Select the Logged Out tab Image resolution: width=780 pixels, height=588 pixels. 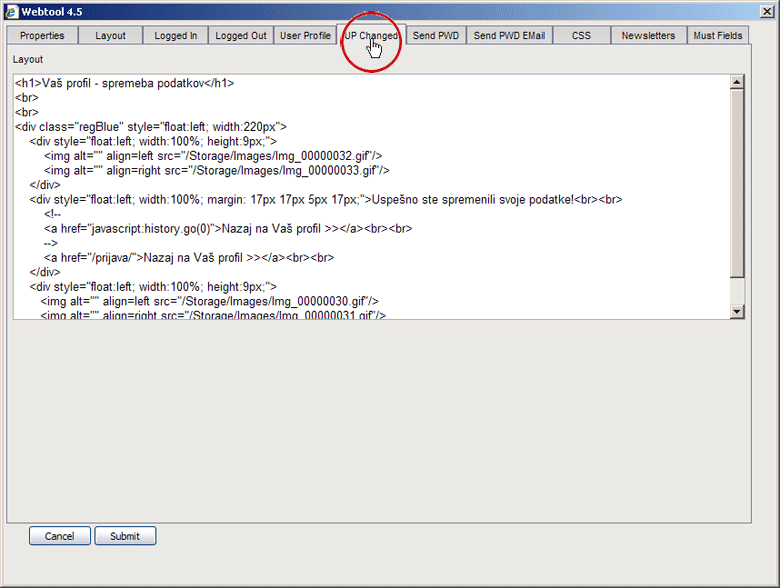point(241,36)
